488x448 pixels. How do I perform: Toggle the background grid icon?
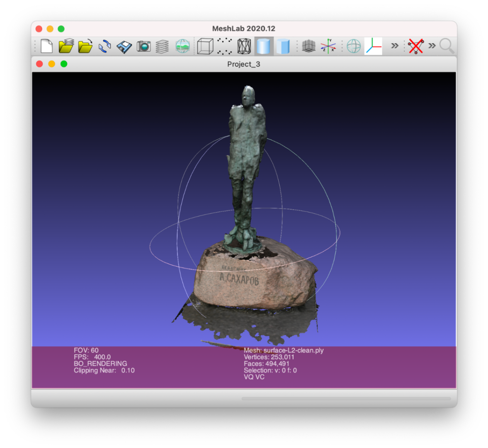[309, 46]
